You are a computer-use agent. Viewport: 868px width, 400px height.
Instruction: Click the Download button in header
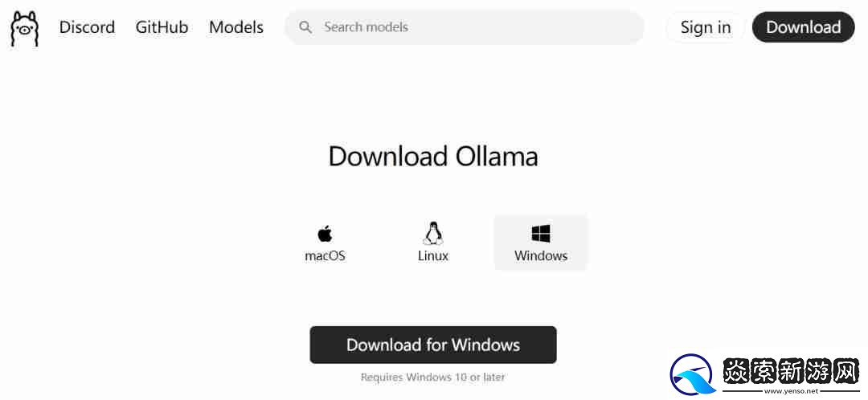coord(803,27)
